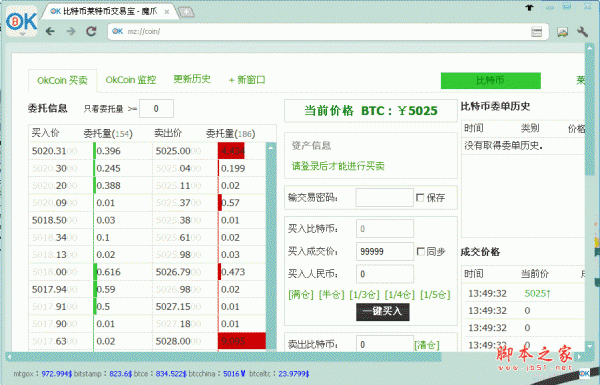Open the OkCoin 监控 tab
Image resolution: width=600 pixels, height=385 pixels.
coord(131,80)
